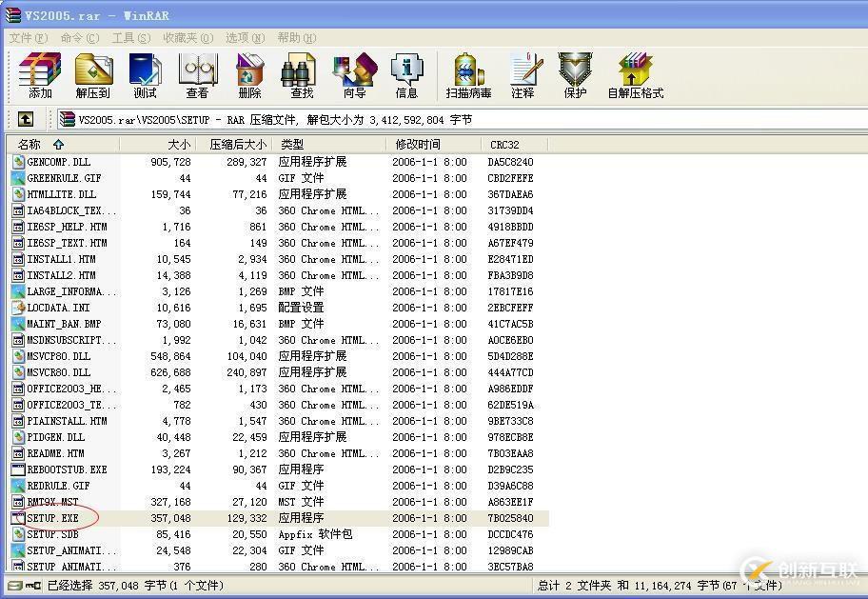The width and height of the screenshot is (868, 599).
Task: Open the 工具(S) menu
Action: tap(131, 38)
